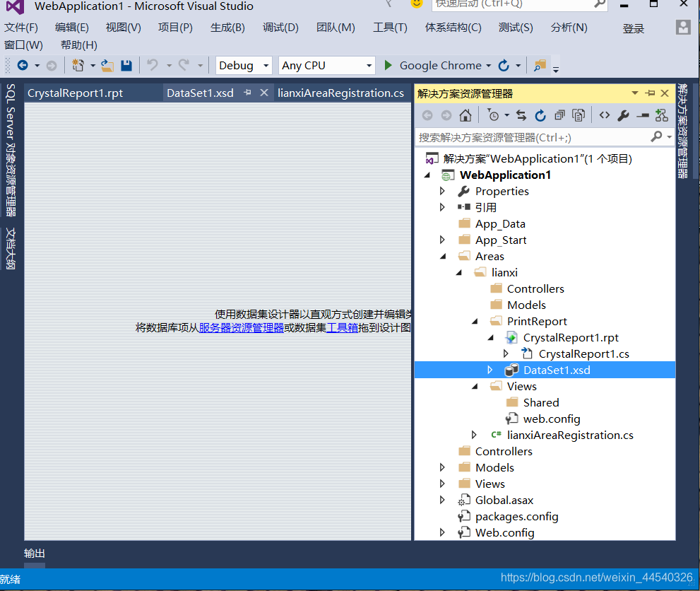Open the 帮助(H) menu
The image size is (700, 591).
[78, 45]
